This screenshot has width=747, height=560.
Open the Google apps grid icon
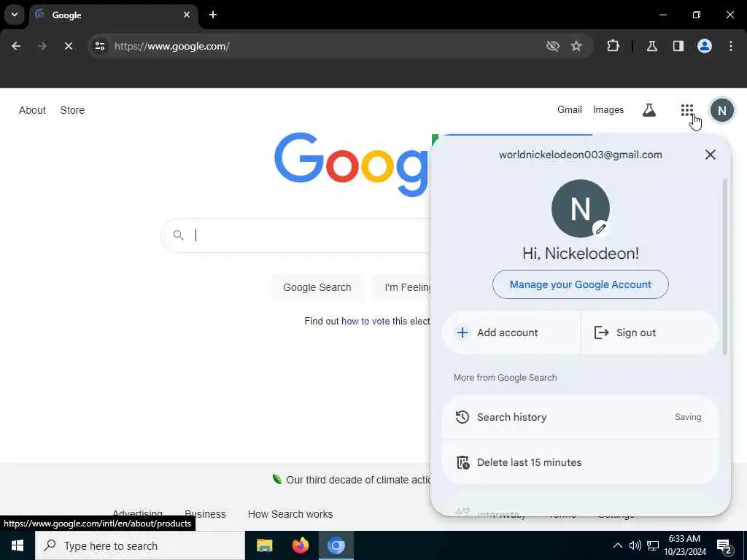coord(686,110)
